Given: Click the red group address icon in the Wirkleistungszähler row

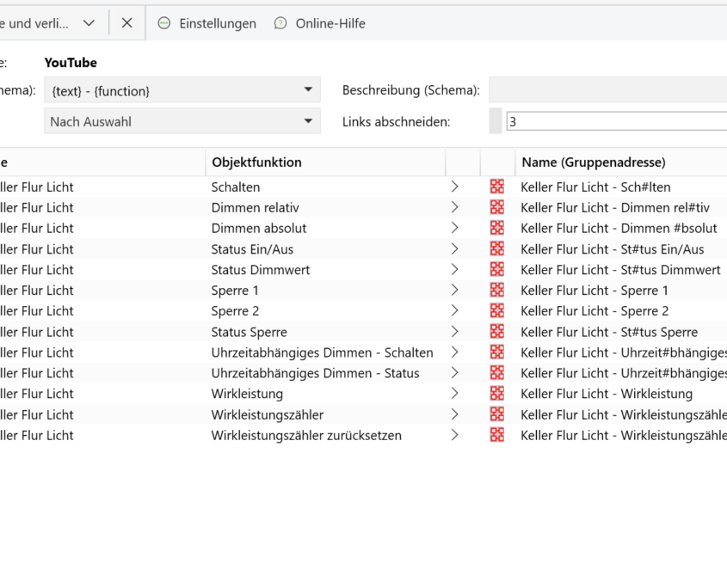Looking at the screenshot, I should 497,414.
